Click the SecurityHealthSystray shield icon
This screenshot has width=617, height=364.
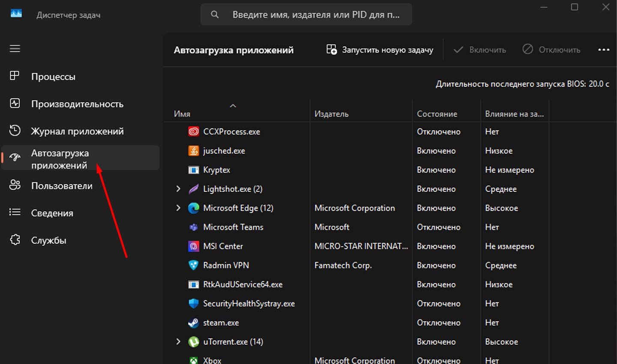tap(194, 303)
